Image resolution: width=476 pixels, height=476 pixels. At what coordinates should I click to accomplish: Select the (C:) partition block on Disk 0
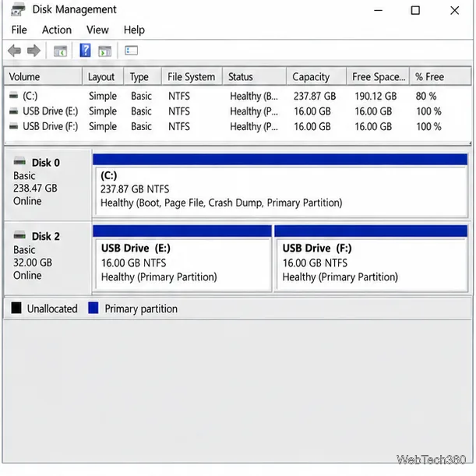click(280, 185)
